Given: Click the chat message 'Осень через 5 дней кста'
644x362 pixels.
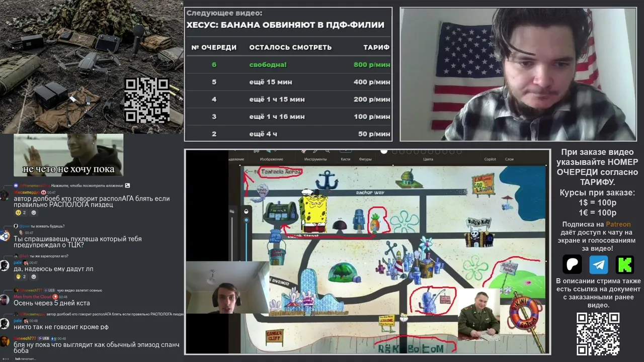Looking at the screenshot, I should (52, 303).
